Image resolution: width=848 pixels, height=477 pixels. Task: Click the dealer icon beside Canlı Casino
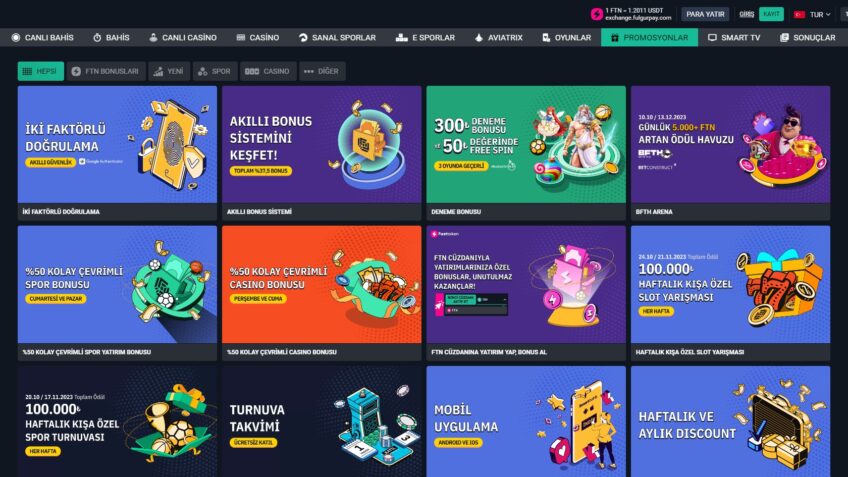(x=154, y=37)
